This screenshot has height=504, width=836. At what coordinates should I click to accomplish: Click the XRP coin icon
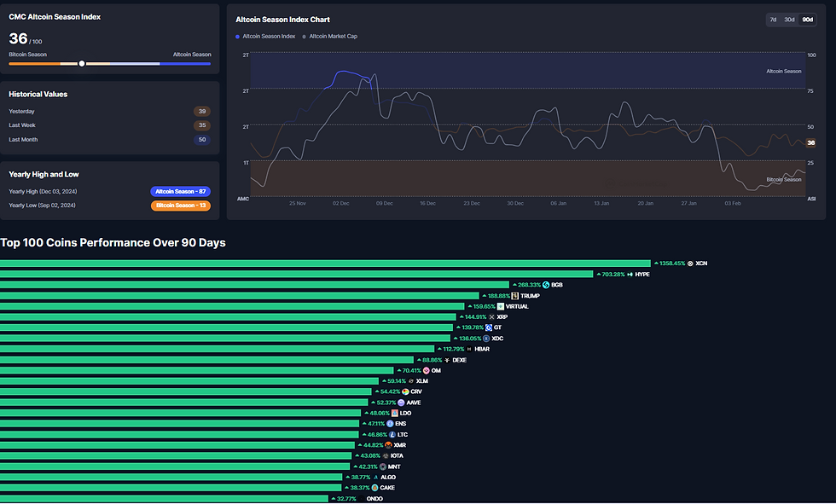(491, 317)
